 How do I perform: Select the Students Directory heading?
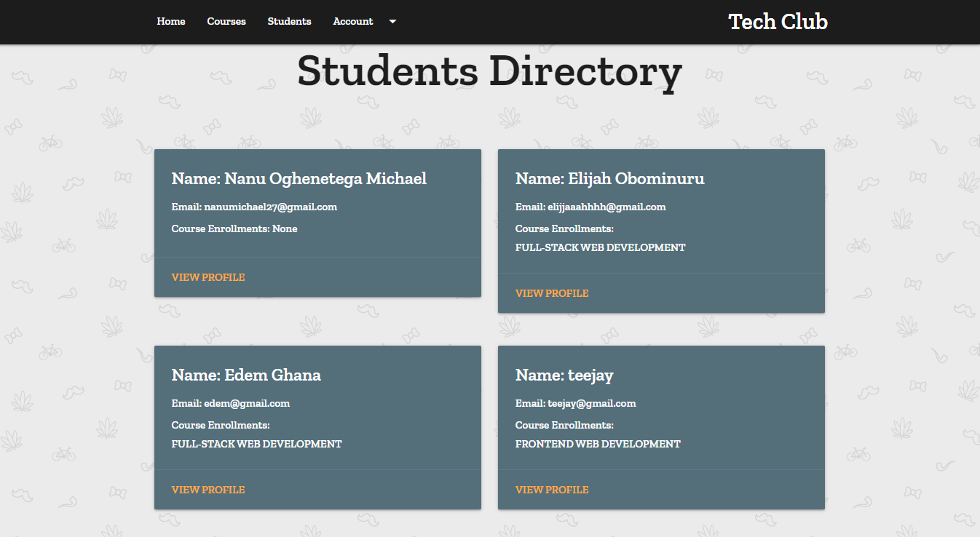pyautogui.click(x=489, y=71)
